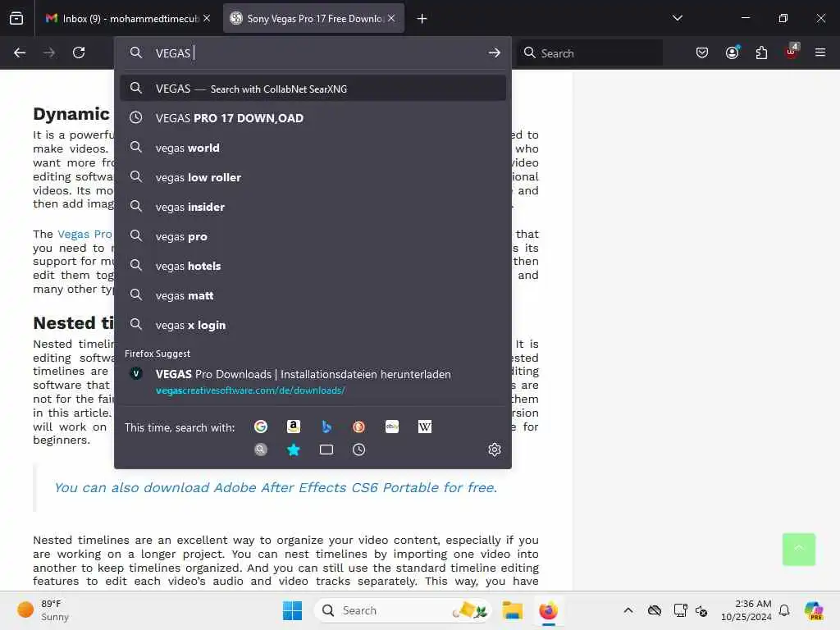Search with Bing engine icon
The image size is (840, 630).
tap(326, 427)
